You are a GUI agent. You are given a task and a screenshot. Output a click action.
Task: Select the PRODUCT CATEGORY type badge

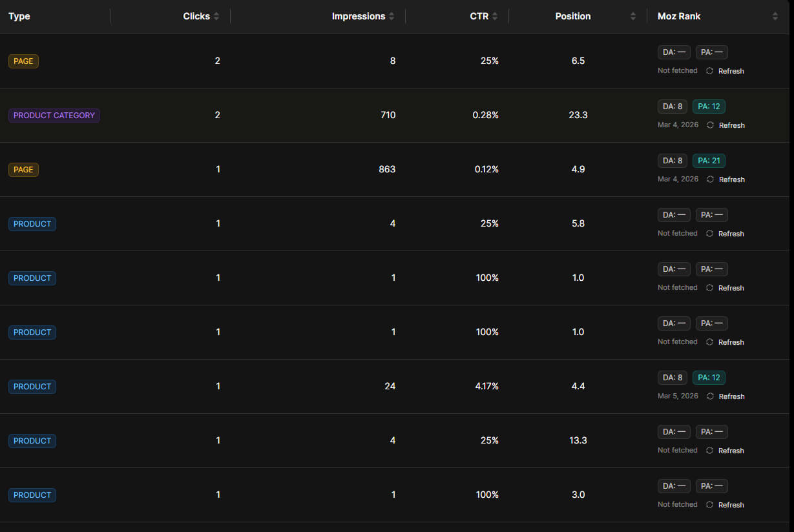(54, 116)
